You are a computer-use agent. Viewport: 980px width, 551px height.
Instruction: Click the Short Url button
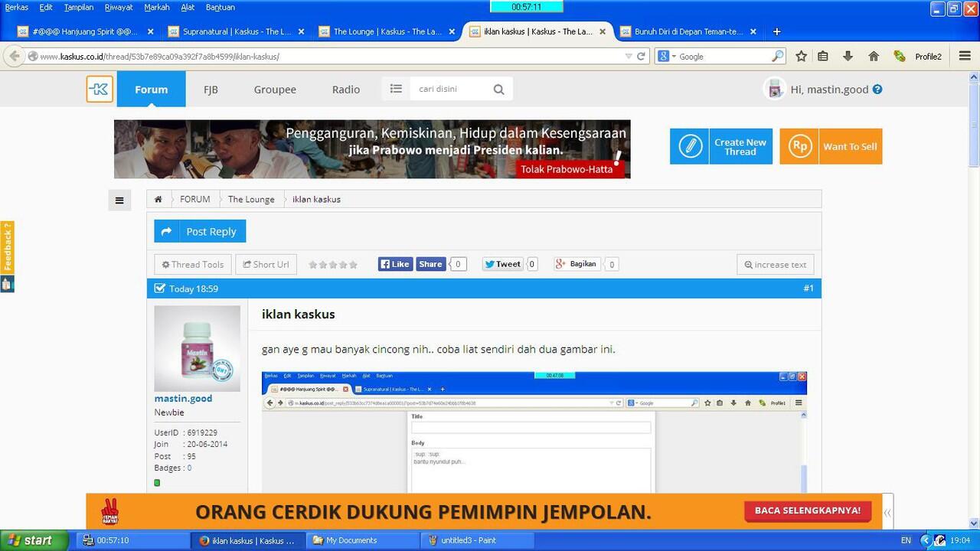266,265
